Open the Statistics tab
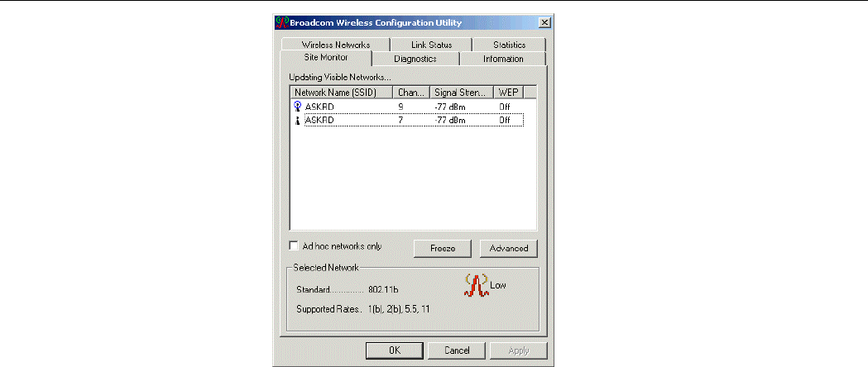Image resolution: width=868 pixels, height=367 pixels. 509,45
